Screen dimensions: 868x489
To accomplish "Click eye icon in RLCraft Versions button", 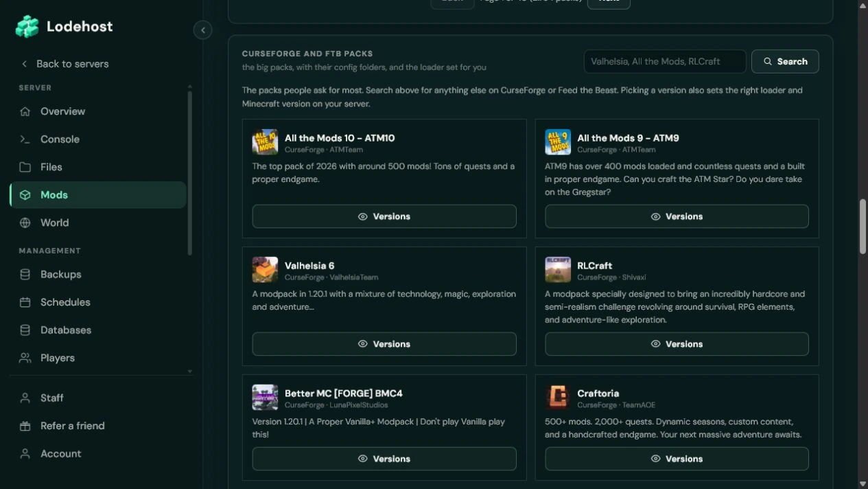I will point(655,344).
